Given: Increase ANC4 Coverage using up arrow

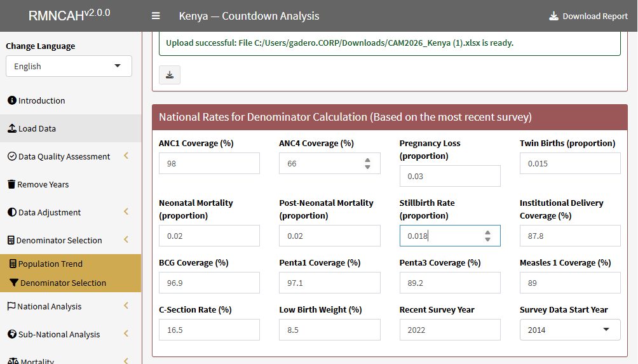Looking at the screenshot, I should click(367, 160).
